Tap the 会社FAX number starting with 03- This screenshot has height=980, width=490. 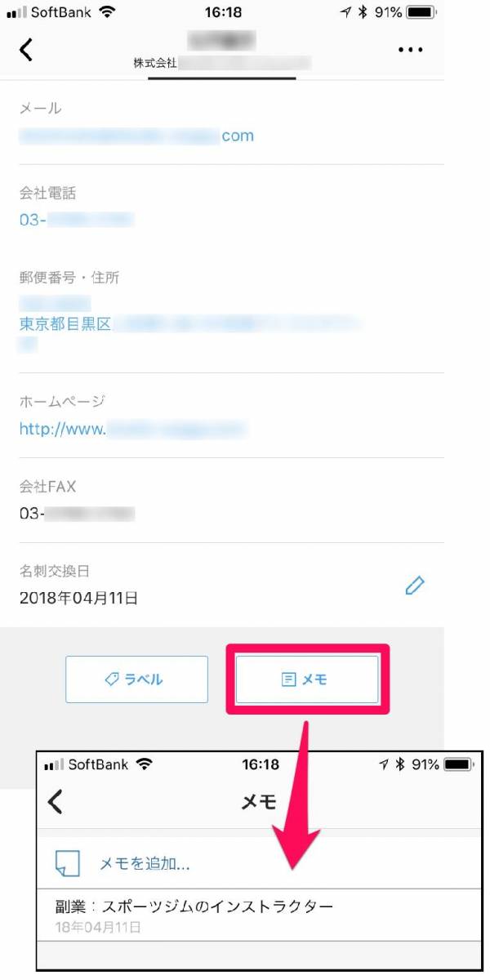click(x=77, y=514)
